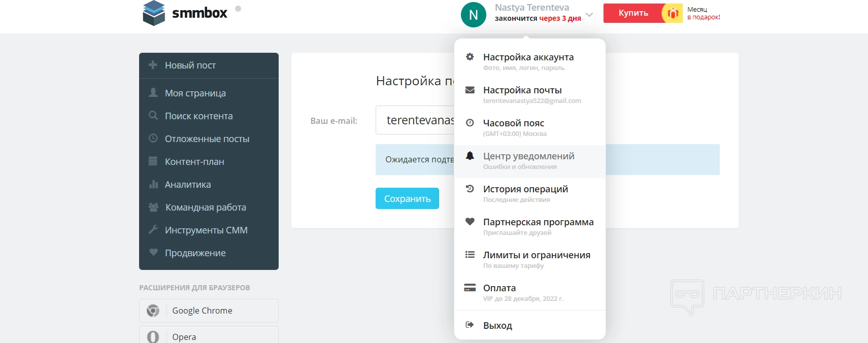Click the e-mail input field
868x343 pixels.
415,120
